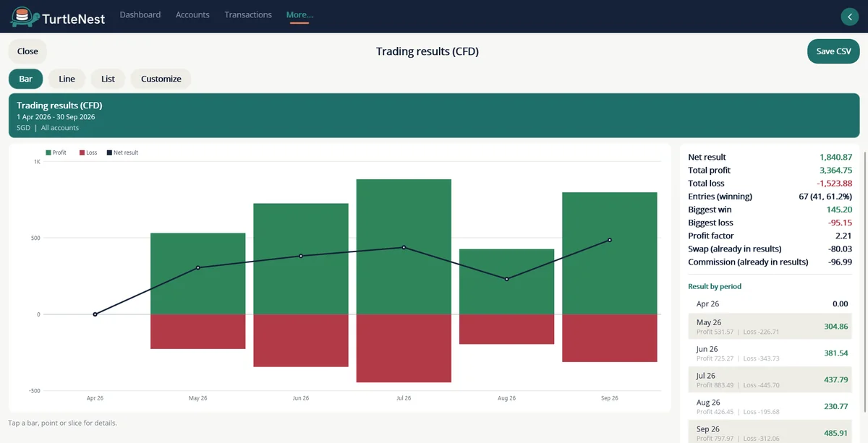868x443 pixels.
Task: Expand the More... menu
Action: point(299,14)
